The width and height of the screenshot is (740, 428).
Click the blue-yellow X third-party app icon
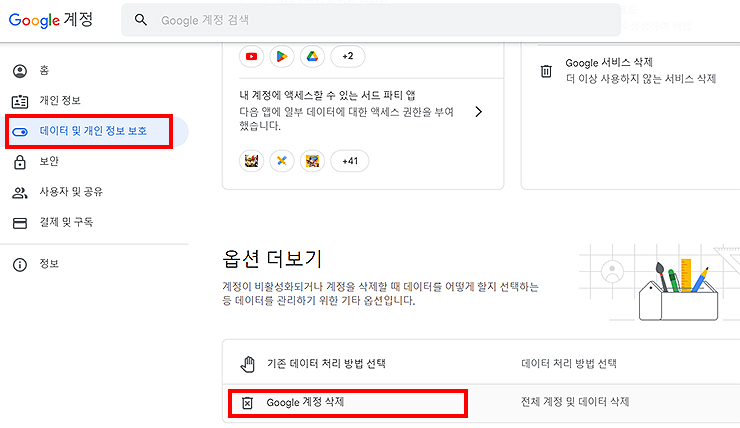click(x=282, y=161)
